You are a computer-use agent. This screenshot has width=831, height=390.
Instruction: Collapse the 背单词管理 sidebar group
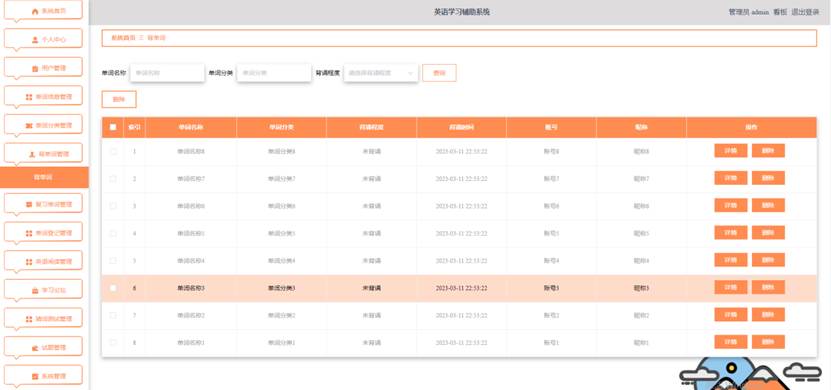[x=43, y=154]
